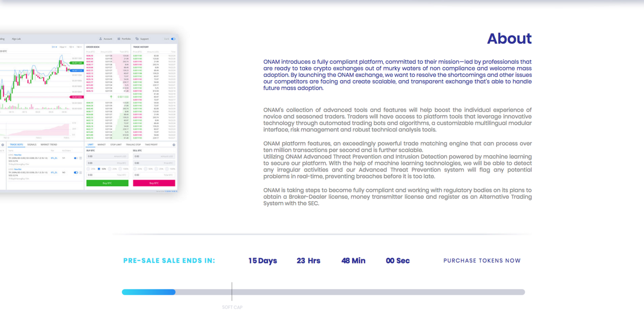Click the Total BTC field under Sell BTC
This screenshot has height=323, width=644.
coord(154,175)
